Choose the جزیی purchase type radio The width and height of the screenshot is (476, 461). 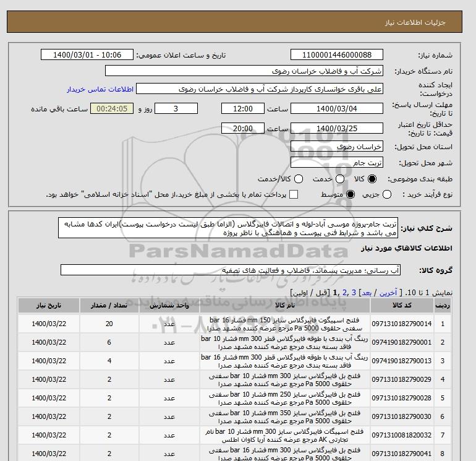pos(387,194)
